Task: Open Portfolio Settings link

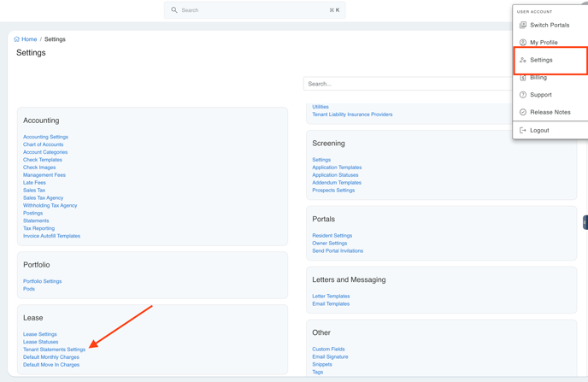Action: (42, 281)
